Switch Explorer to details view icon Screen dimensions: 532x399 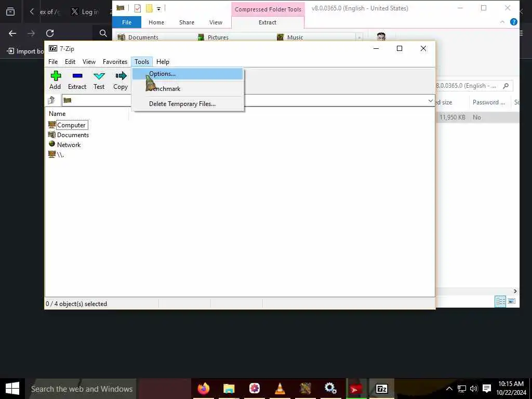pyautogui.click(x=500, y=301)
